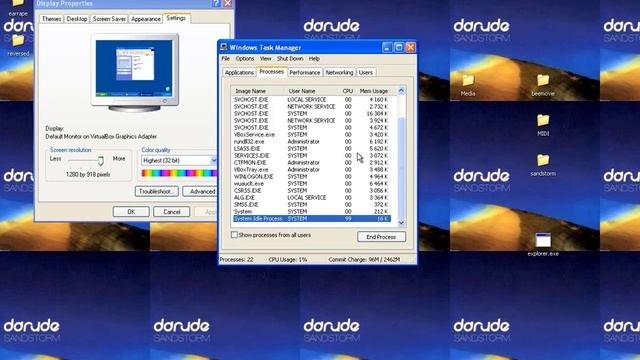The height and width of the screenshot is (360, 640).
Task: Open Screen Saver tab in Display Properties
Action: [x=109, y=19]
